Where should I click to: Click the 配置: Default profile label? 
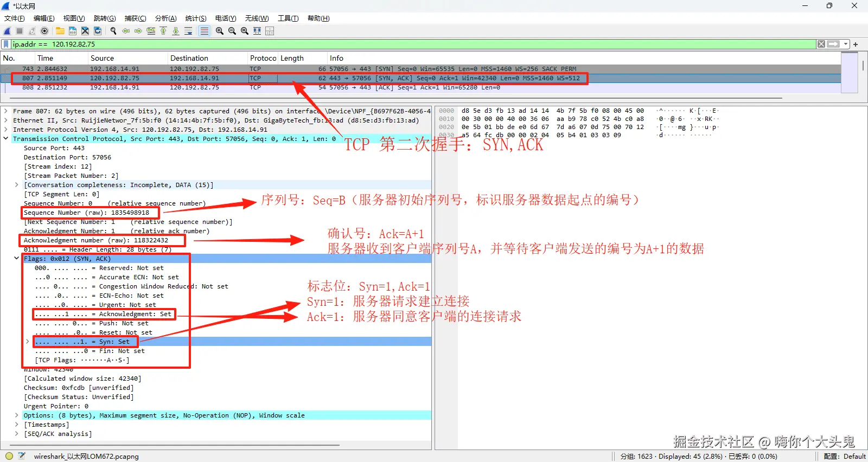click(845, 457)
